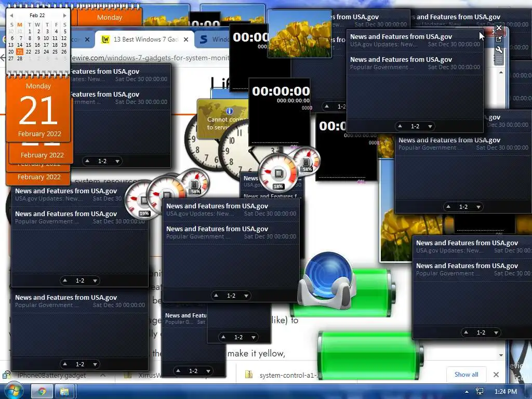Viewport: 532px width, 399px height.
Task: Open the iPhone0Battery.gadget download
Action: coord(51,375)
